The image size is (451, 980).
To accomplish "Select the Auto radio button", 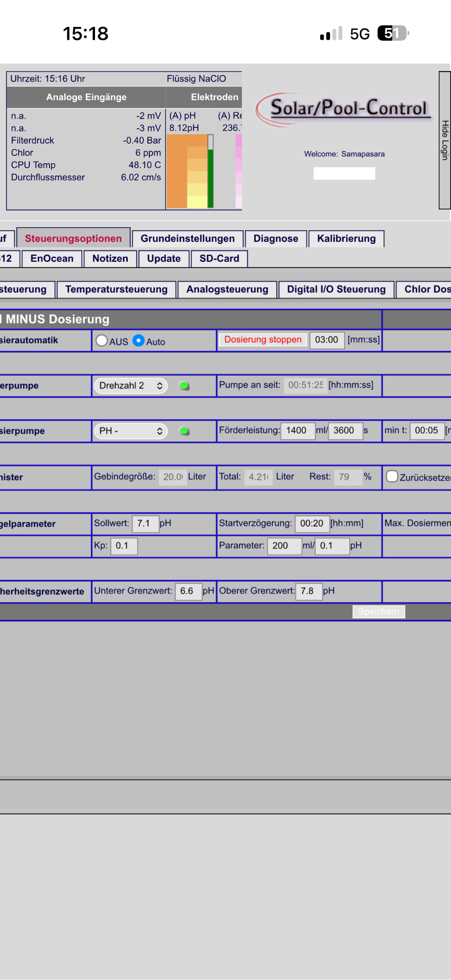I will (x=139, y=341).
